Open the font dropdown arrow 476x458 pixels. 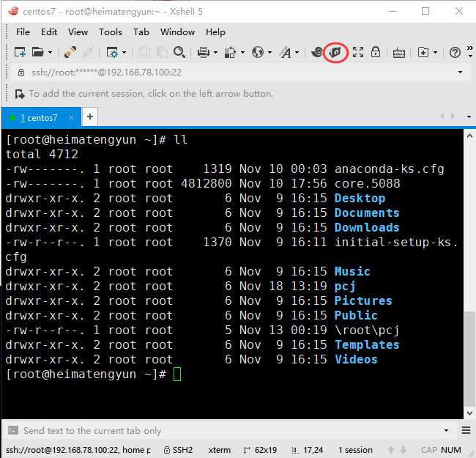pyautogui.click(x=297, y=53)
